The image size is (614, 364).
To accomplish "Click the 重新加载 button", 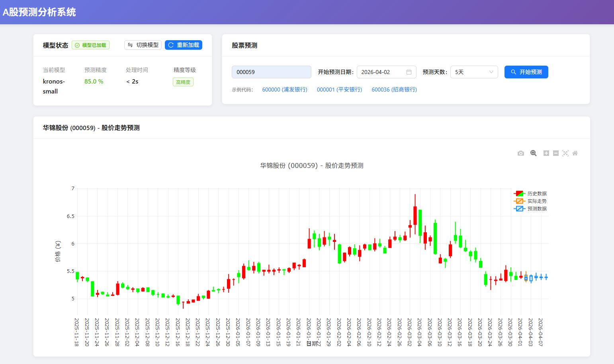I will pyautogui.click(x=184, y=45).
